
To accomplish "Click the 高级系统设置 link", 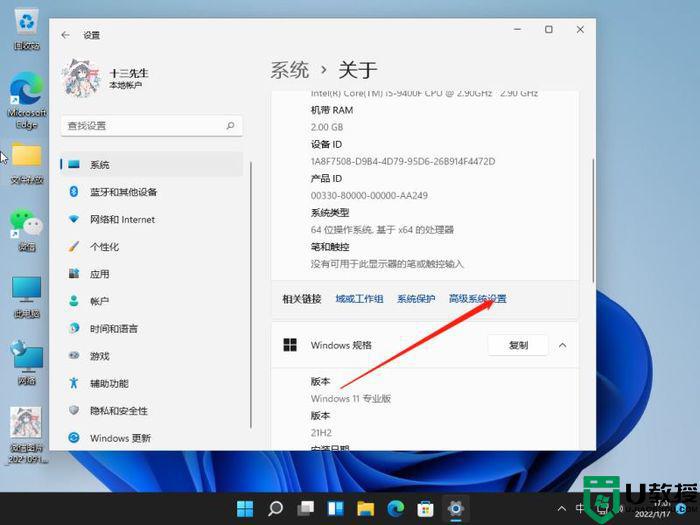I will (x=477, y=299).
